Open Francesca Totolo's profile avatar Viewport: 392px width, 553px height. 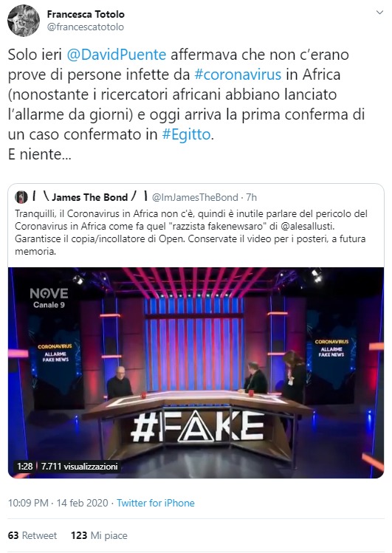pos(24,21)
